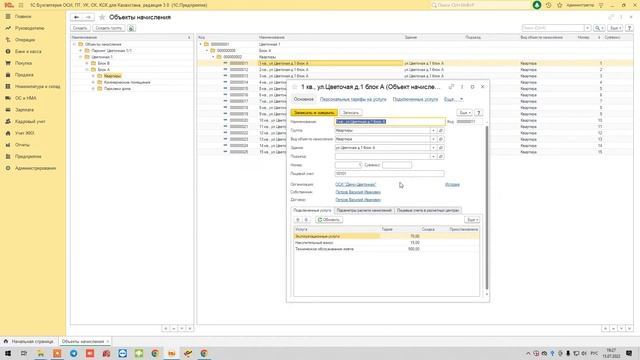The image size is (640, 360).
Task: Click the Создать группу button
Action: (109, 28)
